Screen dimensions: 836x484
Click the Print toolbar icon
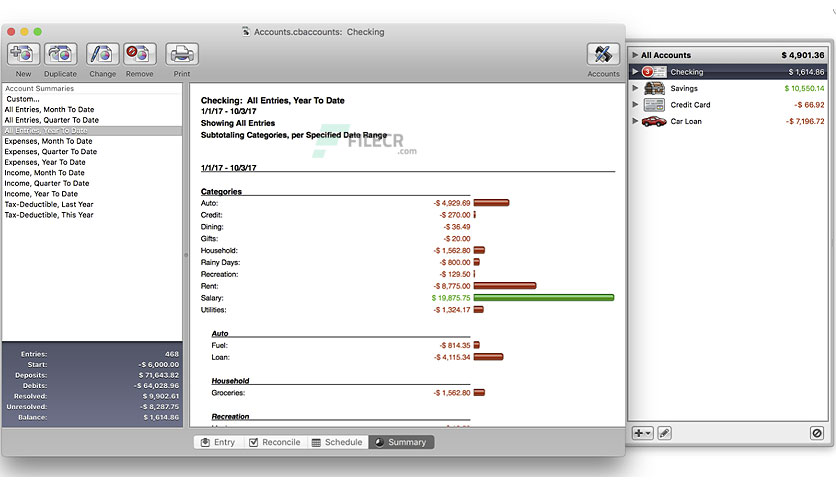tap(182, 54)
